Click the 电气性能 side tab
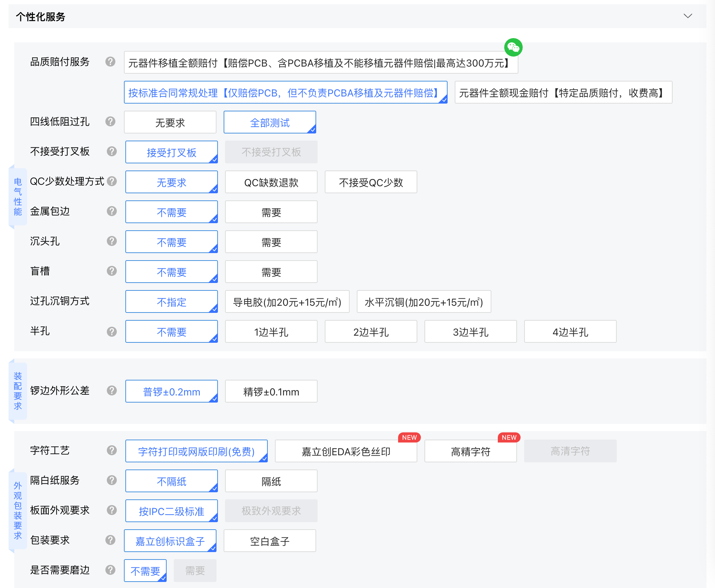 pyautogui.click(x=18, y=197)
